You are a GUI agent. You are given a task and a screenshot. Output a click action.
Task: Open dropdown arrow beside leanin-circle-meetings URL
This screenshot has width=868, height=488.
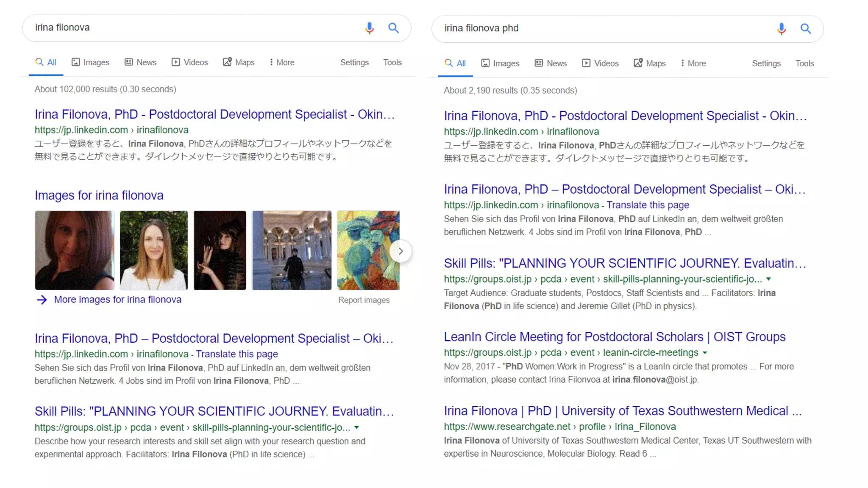tap(705, 352)
